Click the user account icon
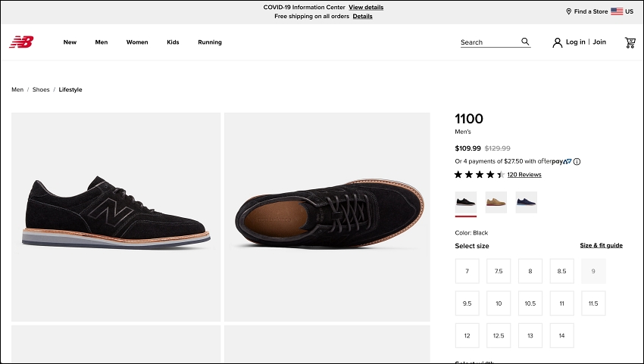 558,42
